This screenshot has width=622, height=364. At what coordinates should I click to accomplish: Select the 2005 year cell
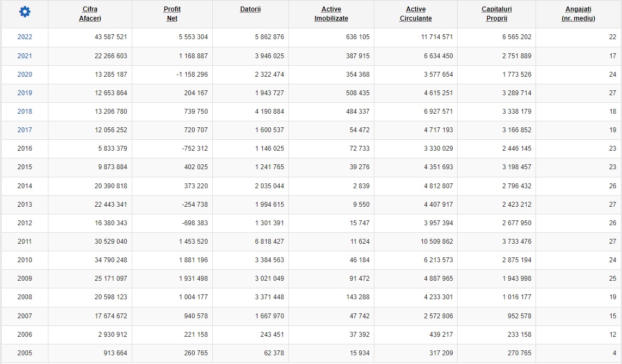24,353
